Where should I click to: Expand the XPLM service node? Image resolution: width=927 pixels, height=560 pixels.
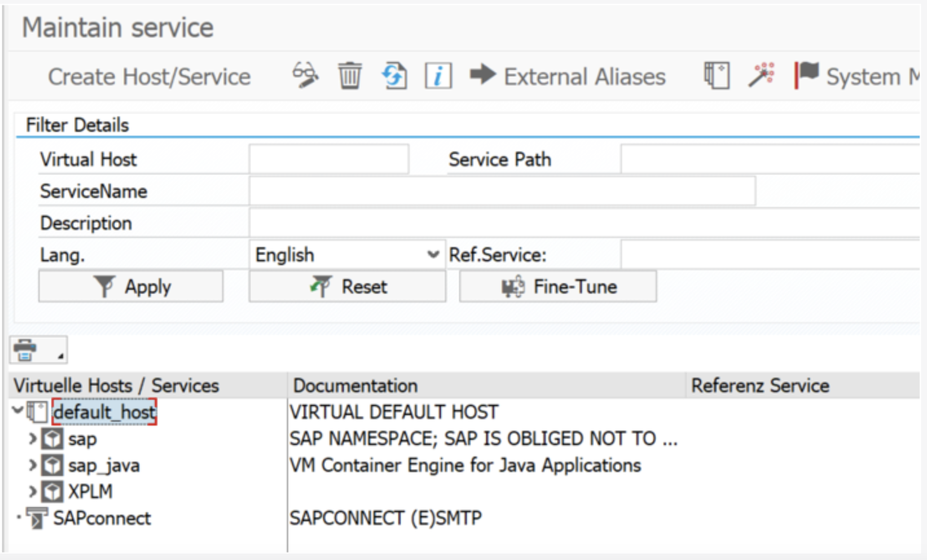[x=32, y=491]
